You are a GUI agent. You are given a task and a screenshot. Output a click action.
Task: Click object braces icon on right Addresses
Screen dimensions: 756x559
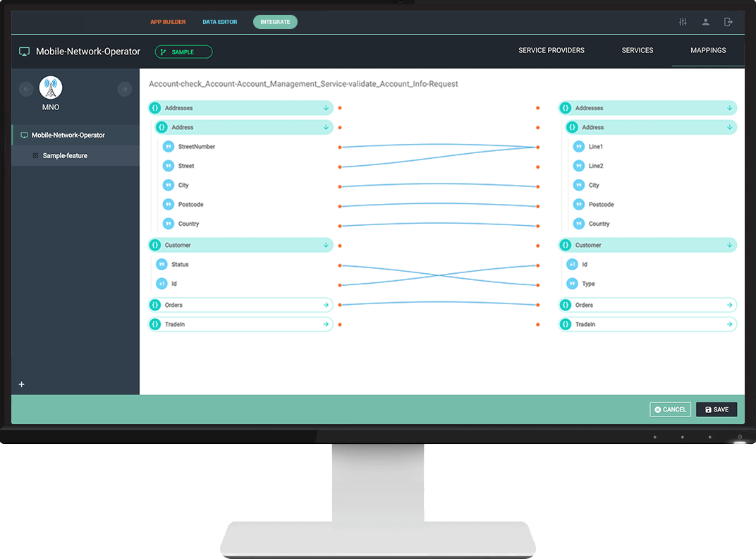pos(566,108)
